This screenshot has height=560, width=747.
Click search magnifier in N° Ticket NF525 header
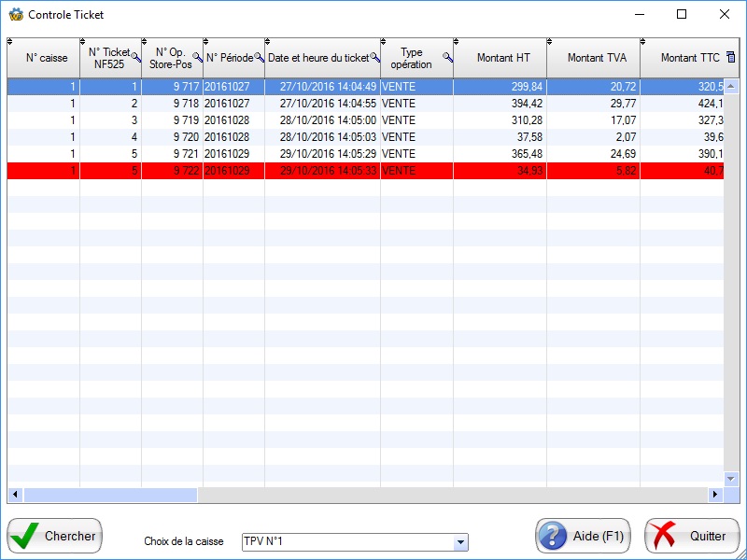(x=135, y=58)
